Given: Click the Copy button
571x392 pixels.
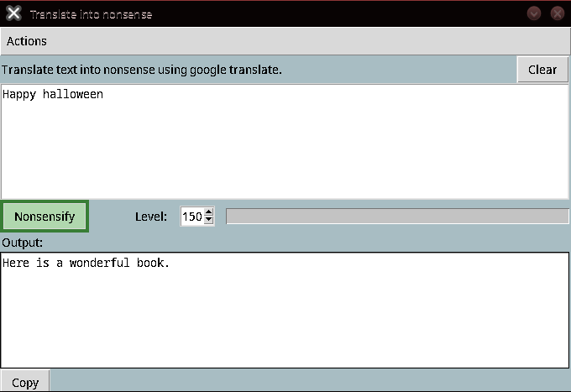Looking at the screenshot, I should pyautogui.click(x=25, y=382).
